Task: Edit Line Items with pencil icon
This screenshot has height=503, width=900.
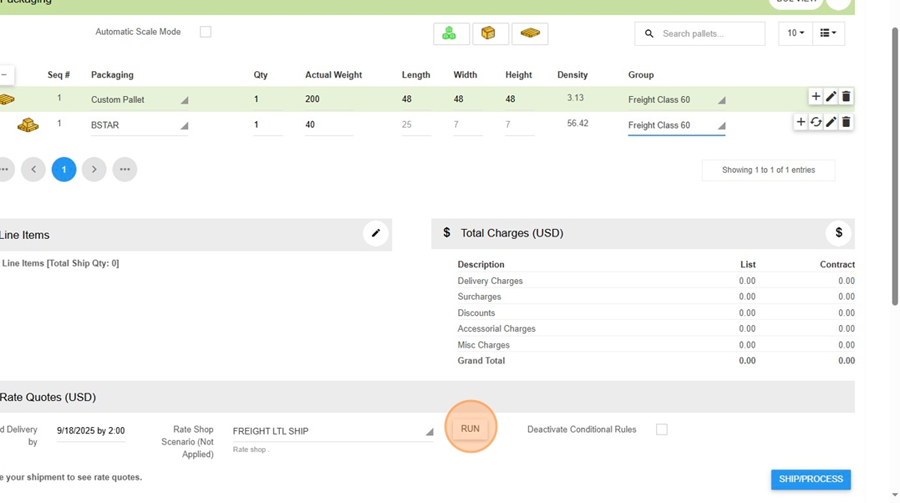Action: 376,234
